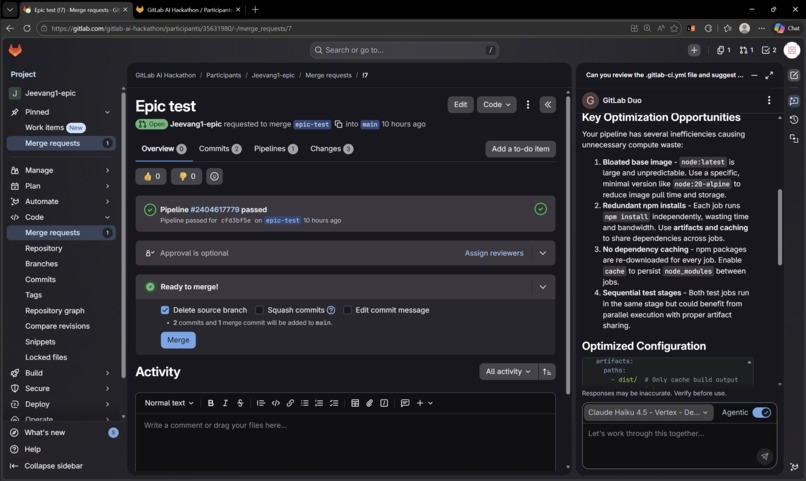Image resolution: width=806 pixels, height=481 pixels.
Task: Collapse the Pinned sidebar section
Action: 61,112
